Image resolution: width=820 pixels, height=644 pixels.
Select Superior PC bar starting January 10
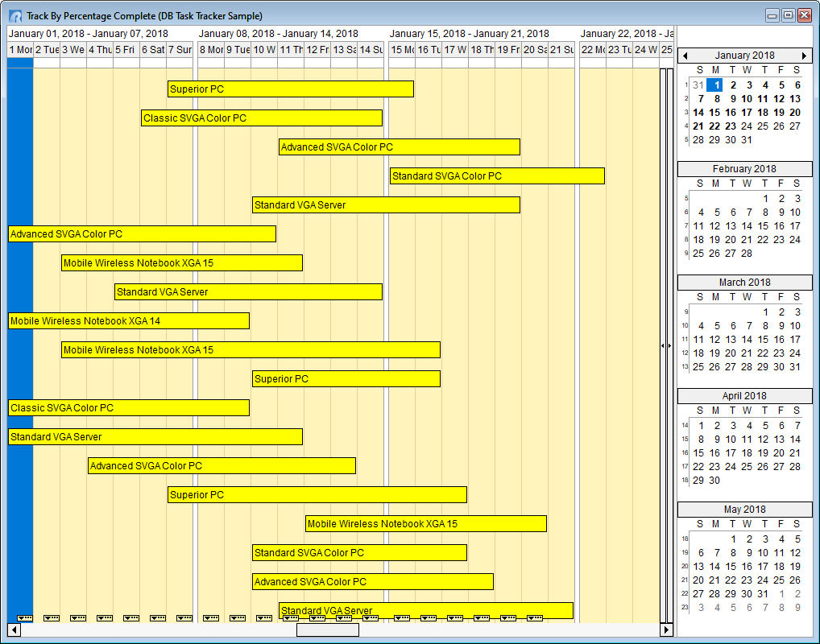coord(346,379)
